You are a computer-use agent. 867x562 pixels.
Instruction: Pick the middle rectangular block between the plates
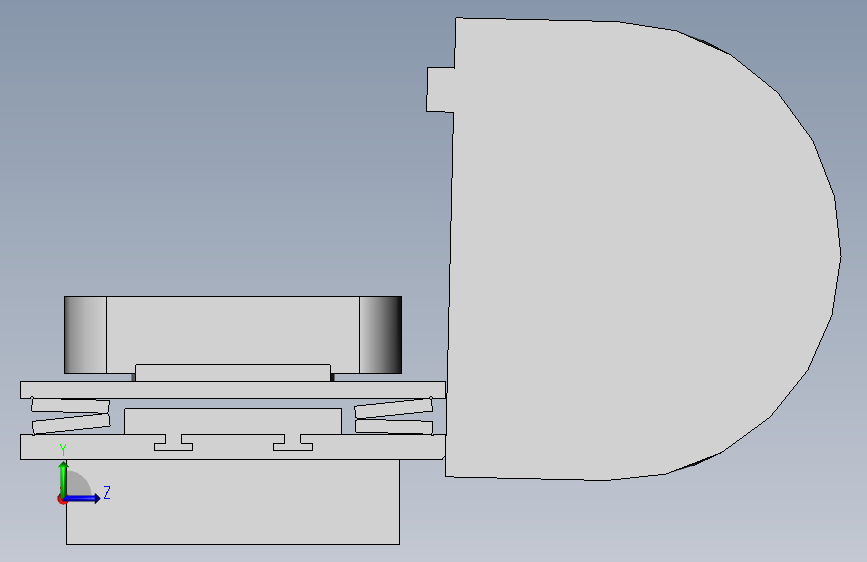[233, 422]
